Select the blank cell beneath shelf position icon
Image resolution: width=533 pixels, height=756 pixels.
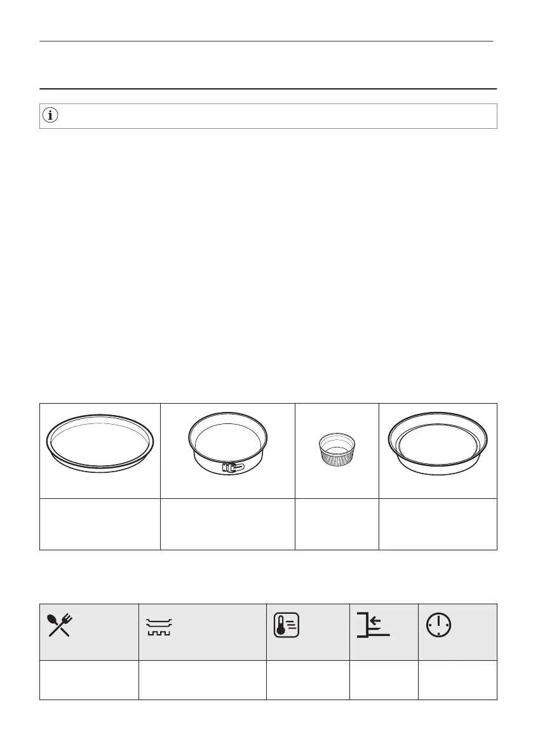(384, 680)
